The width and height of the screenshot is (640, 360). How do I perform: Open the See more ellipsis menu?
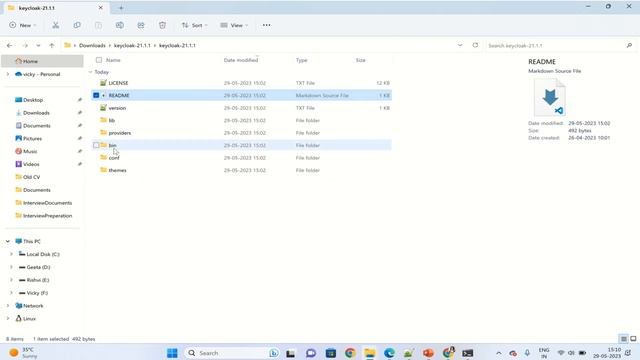pyautogui.click(x=267, y=25)
